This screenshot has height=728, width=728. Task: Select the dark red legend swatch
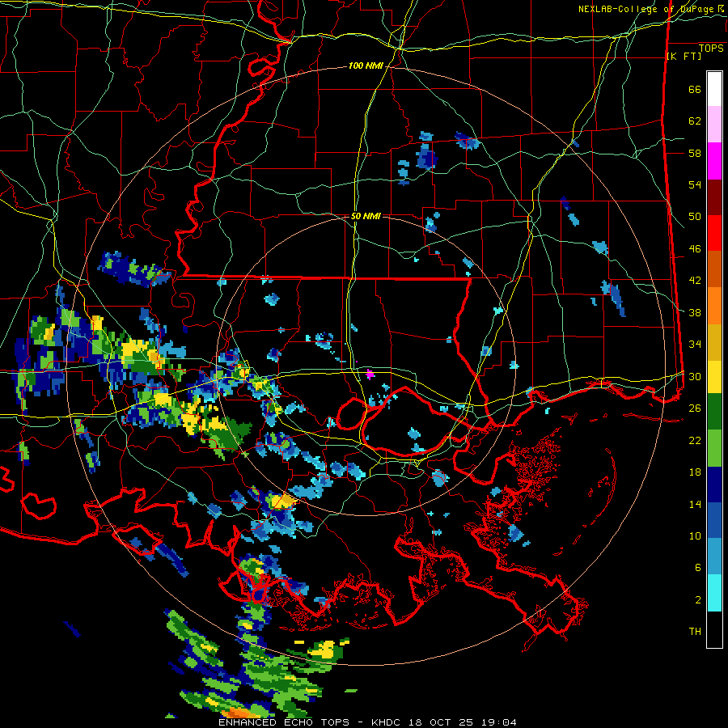pyautogui.click(x=714, y=197)
